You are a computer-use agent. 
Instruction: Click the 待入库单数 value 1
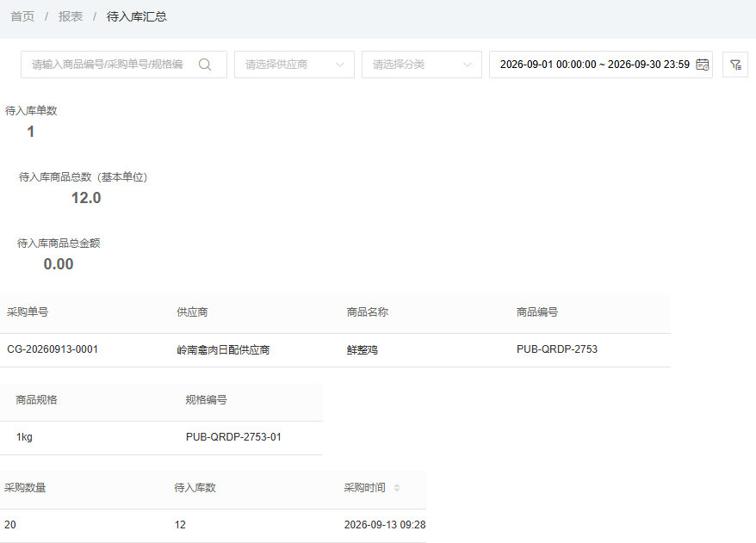pos(31,132)
